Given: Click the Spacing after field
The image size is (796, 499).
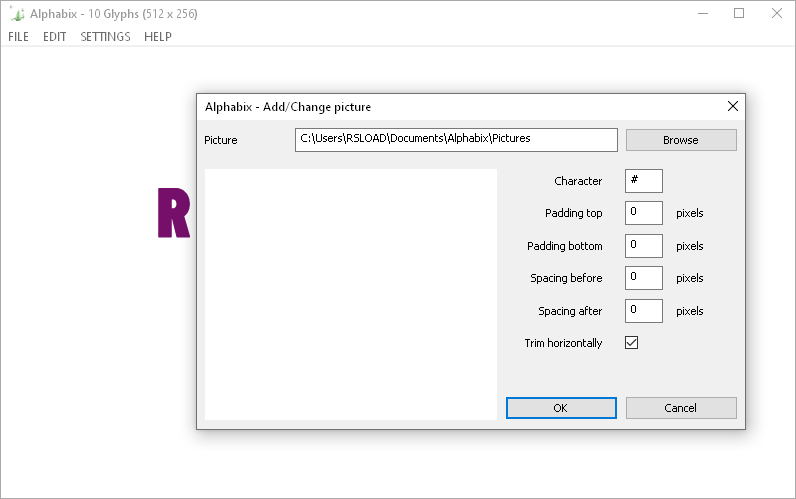Looking at the screenshot, I should tap(644, 311).
